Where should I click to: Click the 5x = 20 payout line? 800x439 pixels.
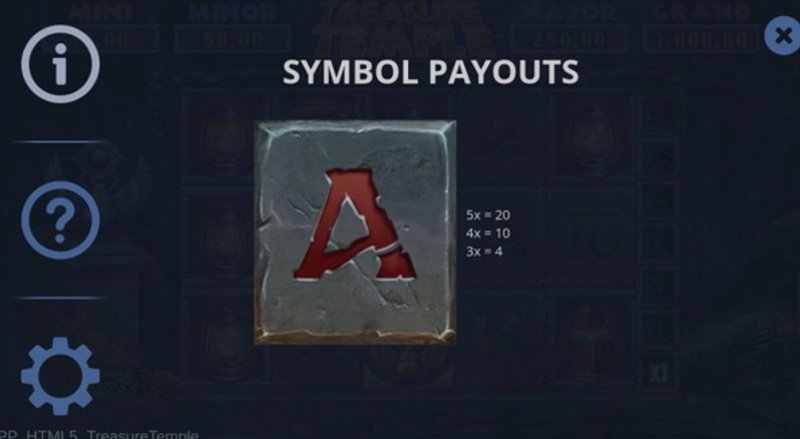488,215
